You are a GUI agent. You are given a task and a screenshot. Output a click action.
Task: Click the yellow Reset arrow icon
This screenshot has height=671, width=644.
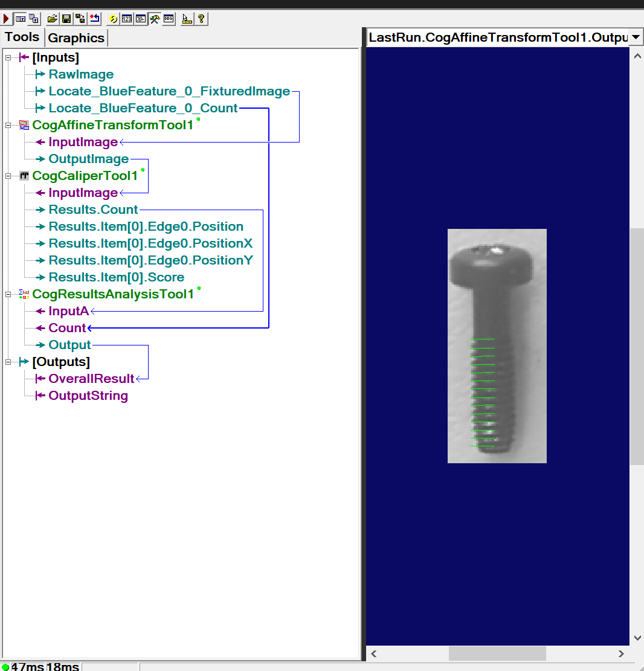[x=113, y=19]
